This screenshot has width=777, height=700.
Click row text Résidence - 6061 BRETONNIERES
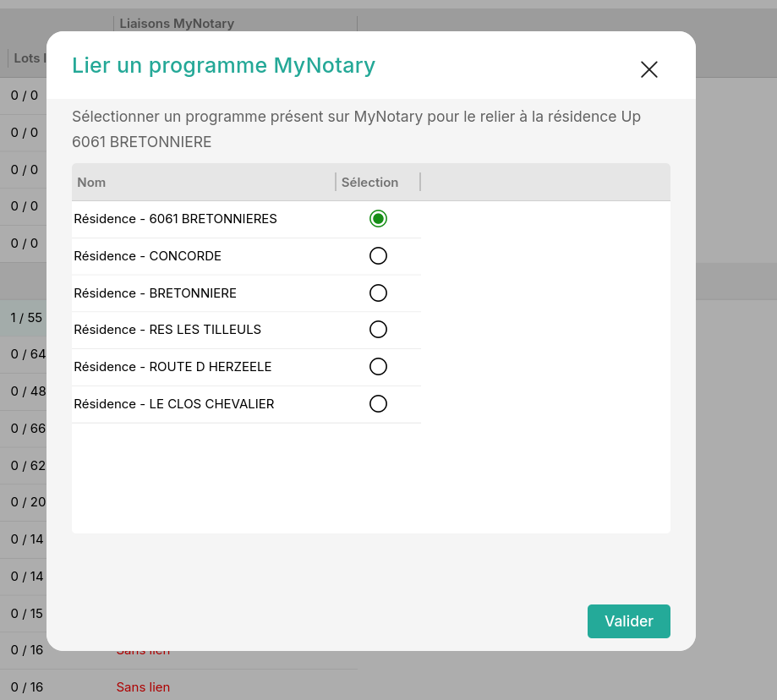pos(175,219)
